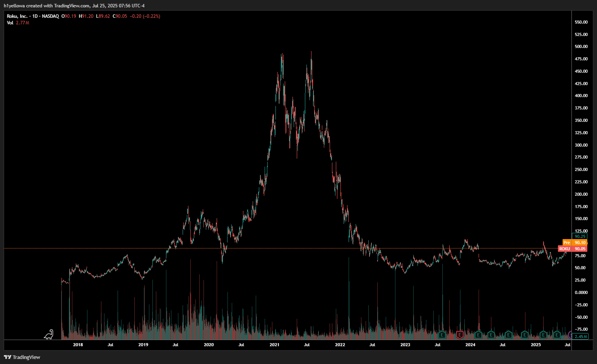
Task: Click the −50.00 price scale label
Action: (x=581, y=317)
